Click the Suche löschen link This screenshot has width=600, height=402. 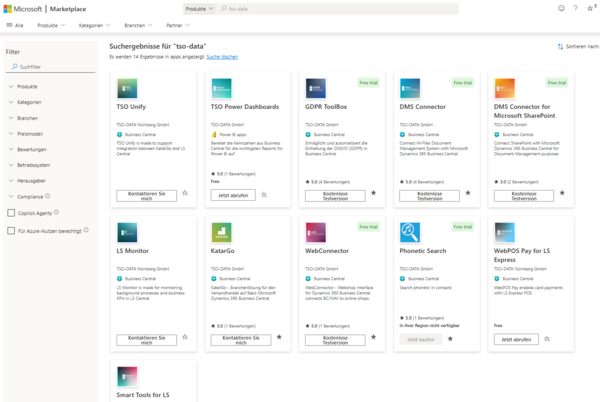click(x=222, y=57)
